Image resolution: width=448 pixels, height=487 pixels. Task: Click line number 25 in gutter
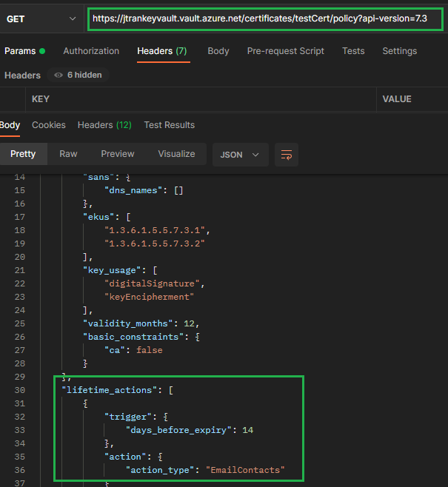19,323
